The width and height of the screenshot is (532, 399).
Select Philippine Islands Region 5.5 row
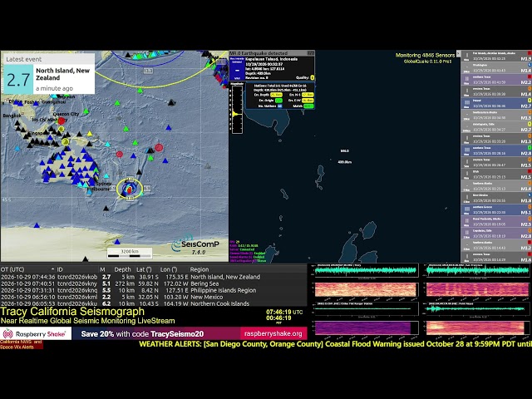point(153,290)
